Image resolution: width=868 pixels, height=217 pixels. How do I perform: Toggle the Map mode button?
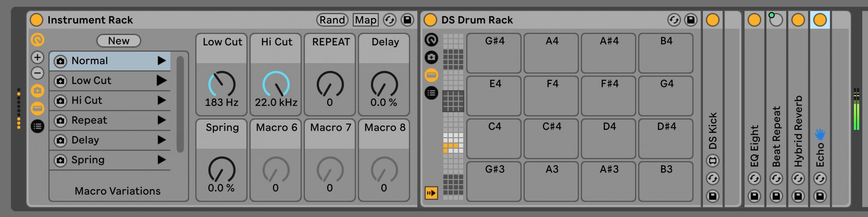(365, 20)
